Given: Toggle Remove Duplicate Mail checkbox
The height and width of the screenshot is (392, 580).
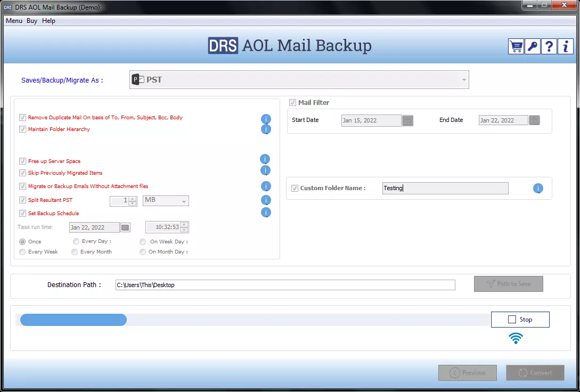Looking at the screenshot, I should pyautogui.click(x=22, y=118).
